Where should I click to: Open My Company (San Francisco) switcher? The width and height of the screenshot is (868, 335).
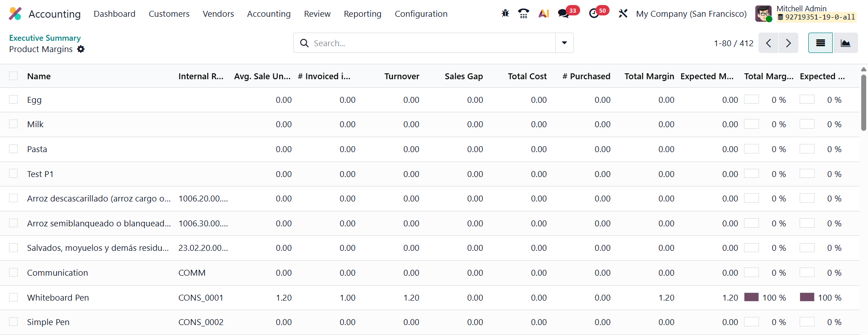pyautogui.click(x=691, y=14)
